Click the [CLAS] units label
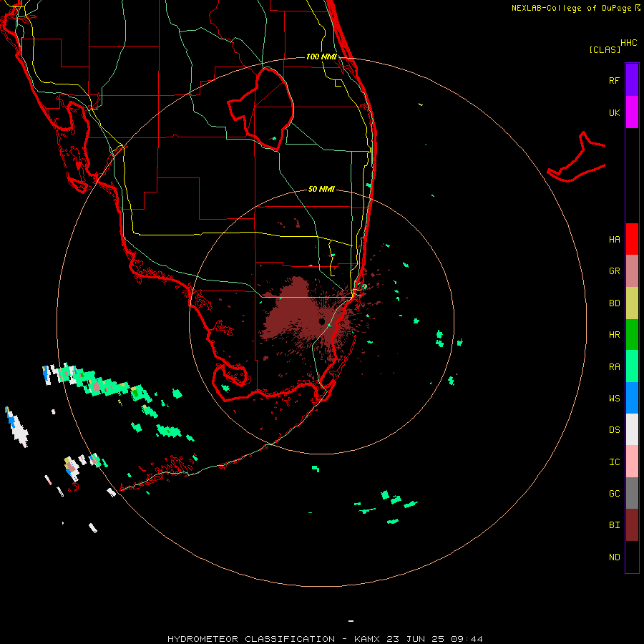The width and height of the screenshot is (644, 644). point(605,50)
